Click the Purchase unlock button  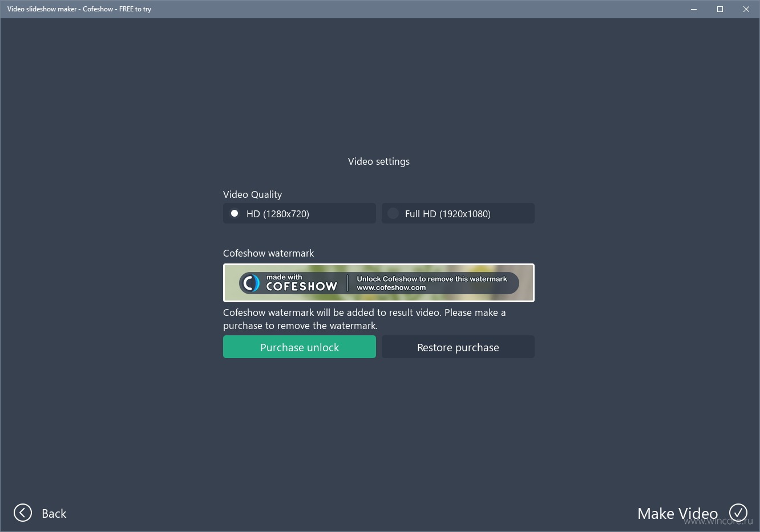click(299, 347)
